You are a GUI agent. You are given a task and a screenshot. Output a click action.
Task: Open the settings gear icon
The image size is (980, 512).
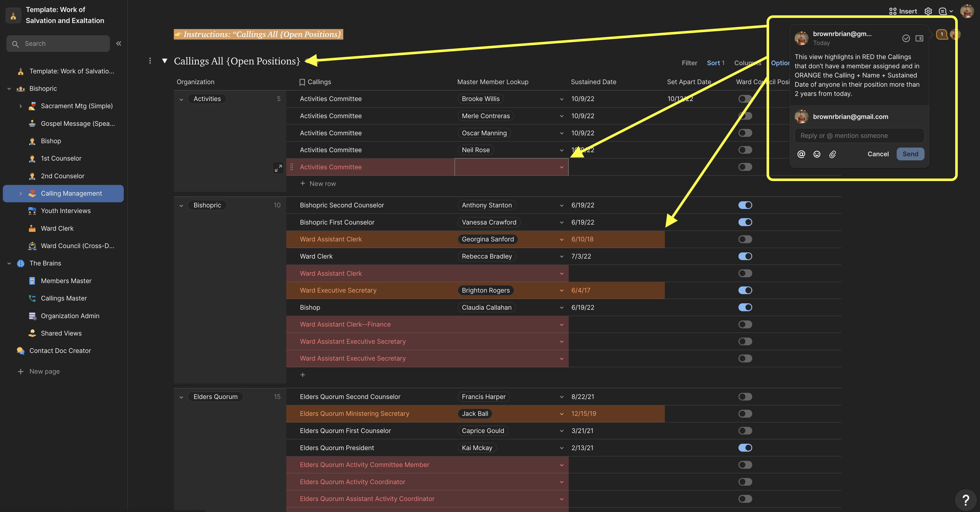click(928, 11)
